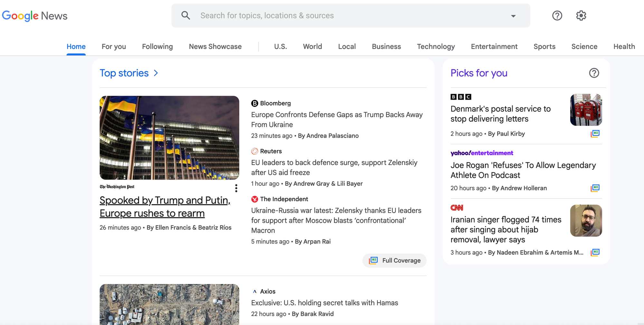Click the CNN logo

click(x=457, y=208)
